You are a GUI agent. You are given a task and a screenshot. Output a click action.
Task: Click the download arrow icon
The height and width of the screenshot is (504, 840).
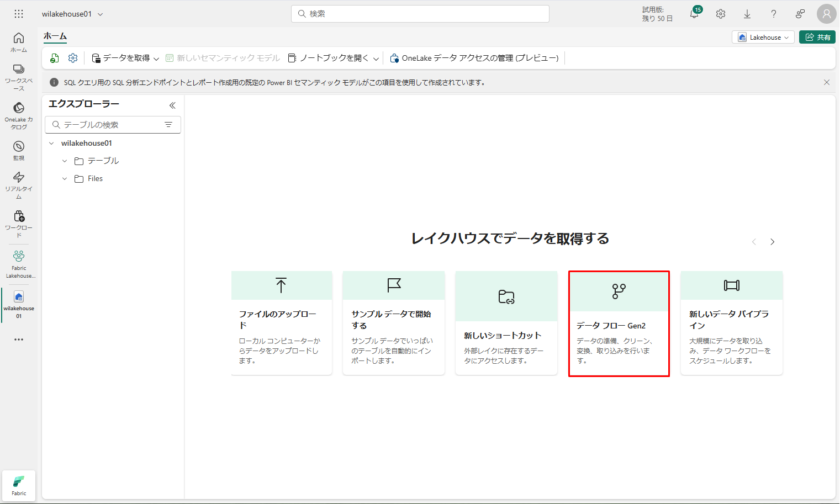[x=747, y=14]
